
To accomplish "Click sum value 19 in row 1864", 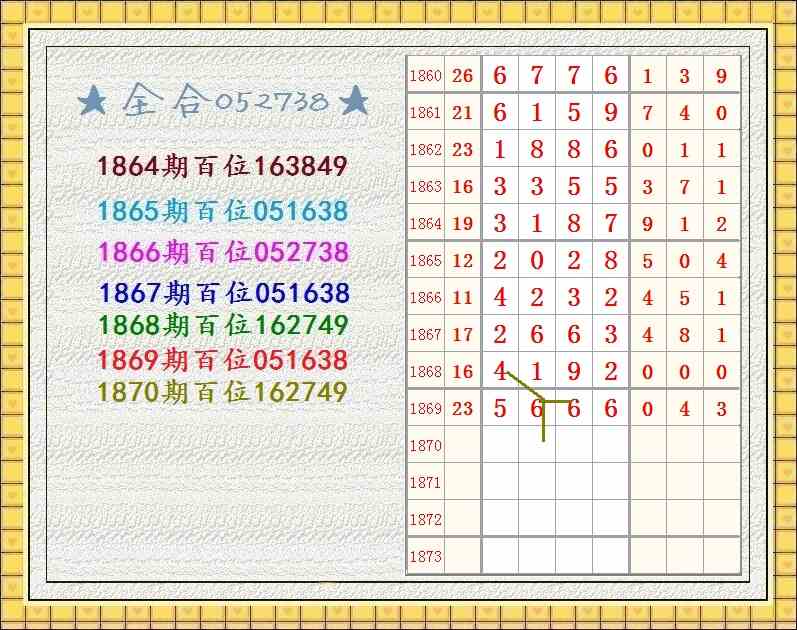I will pos(462,224).
